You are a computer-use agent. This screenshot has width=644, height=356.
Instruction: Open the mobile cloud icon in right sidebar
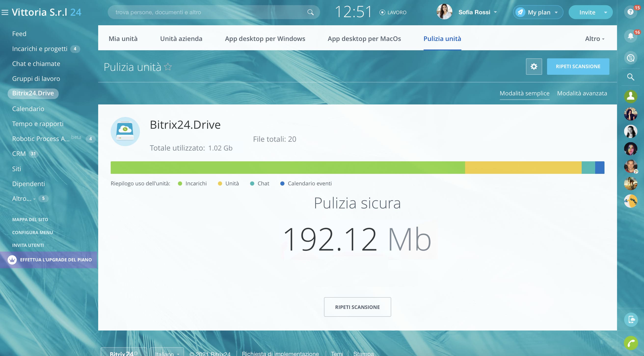(x=631, y=319)
